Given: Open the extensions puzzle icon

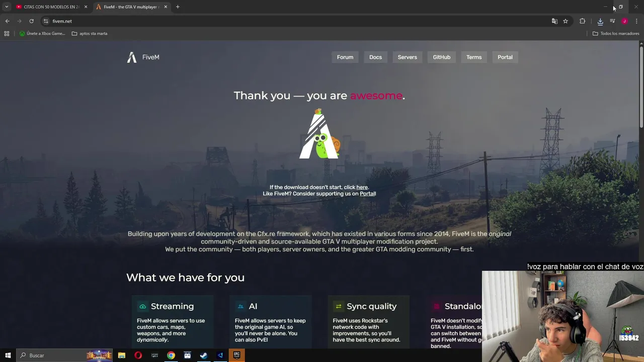Looking at the screenshot, I should pyautogui.click(x=582, y=21).
